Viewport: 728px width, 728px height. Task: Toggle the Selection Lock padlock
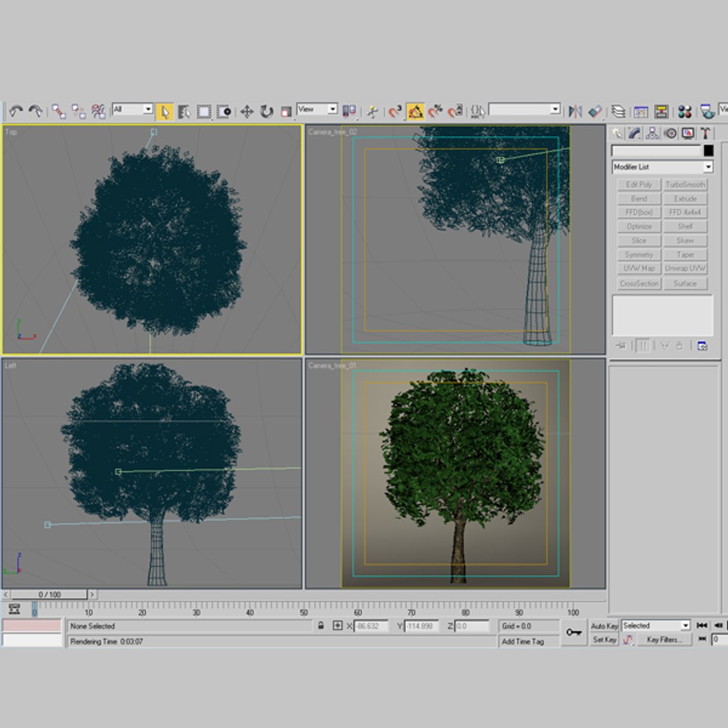321,626
